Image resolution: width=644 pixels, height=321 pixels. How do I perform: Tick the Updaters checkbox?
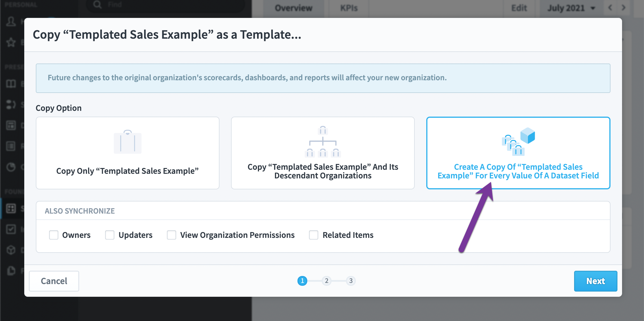pyautogui.click(x=110, y=235)
